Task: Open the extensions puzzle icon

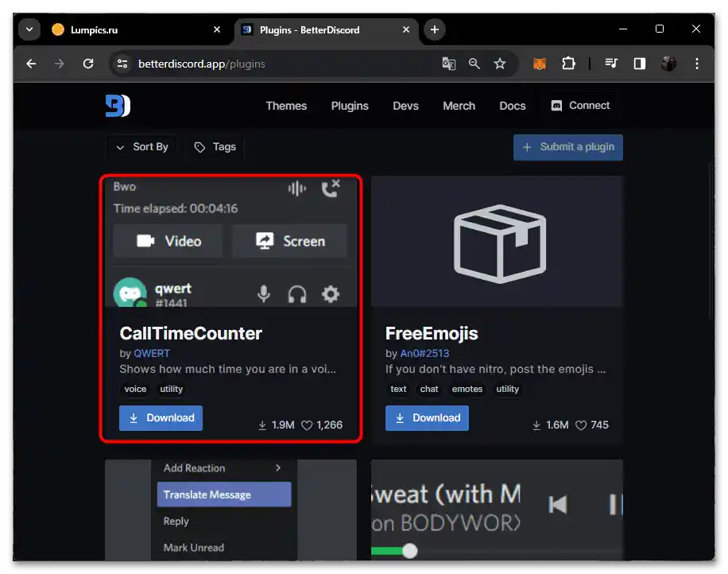Action: pyautogui.click(x=568, y=64)
